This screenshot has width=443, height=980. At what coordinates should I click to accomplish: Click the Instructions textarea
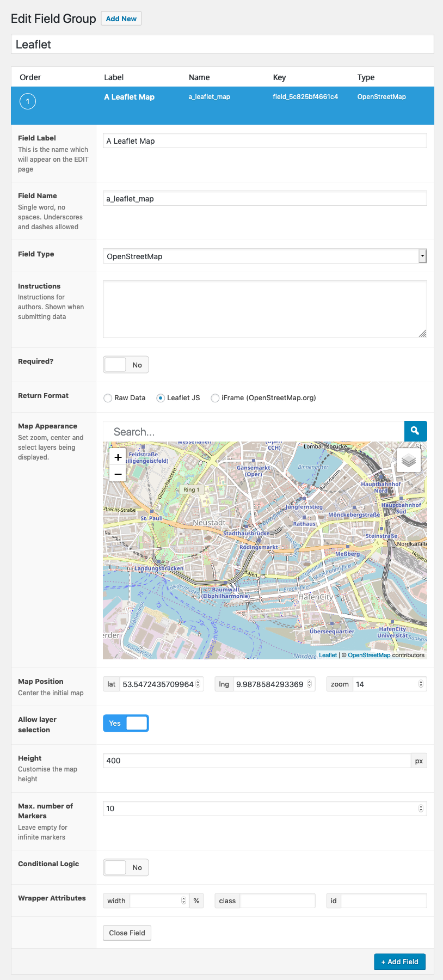(x=264, y=309)
